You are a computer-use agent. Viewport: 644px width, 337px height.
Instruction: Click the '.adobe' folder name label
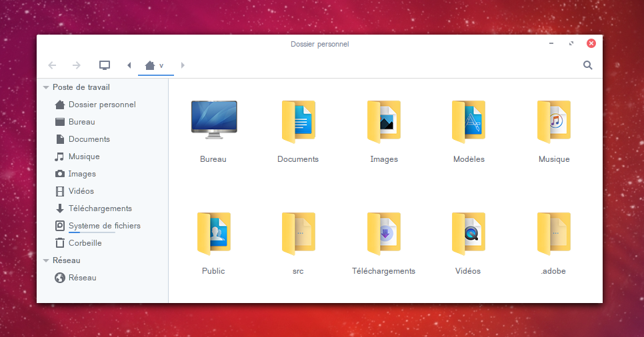click(x=553, y=271)
